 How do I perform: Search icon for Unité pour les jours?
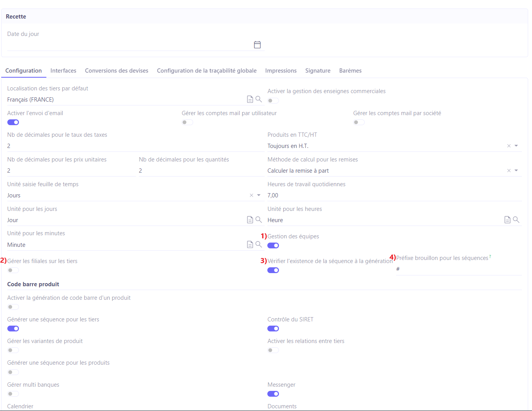(259, 220)
